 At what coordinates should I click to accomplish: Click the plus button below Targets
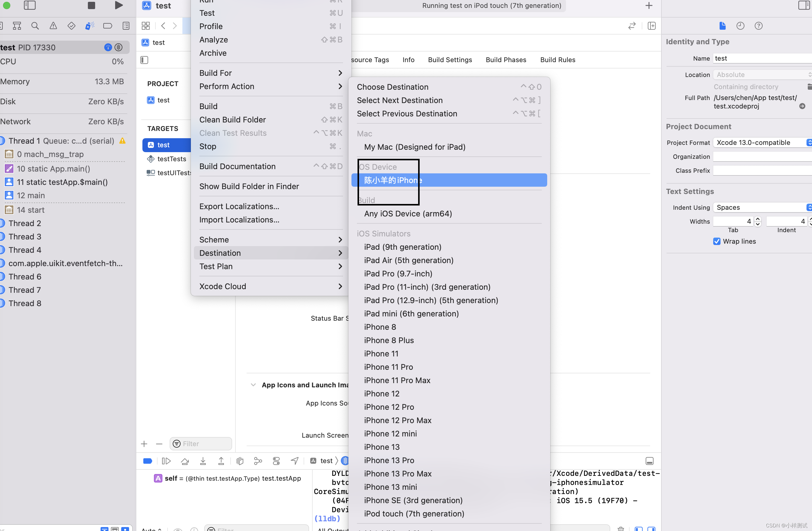tap(144, 444)
